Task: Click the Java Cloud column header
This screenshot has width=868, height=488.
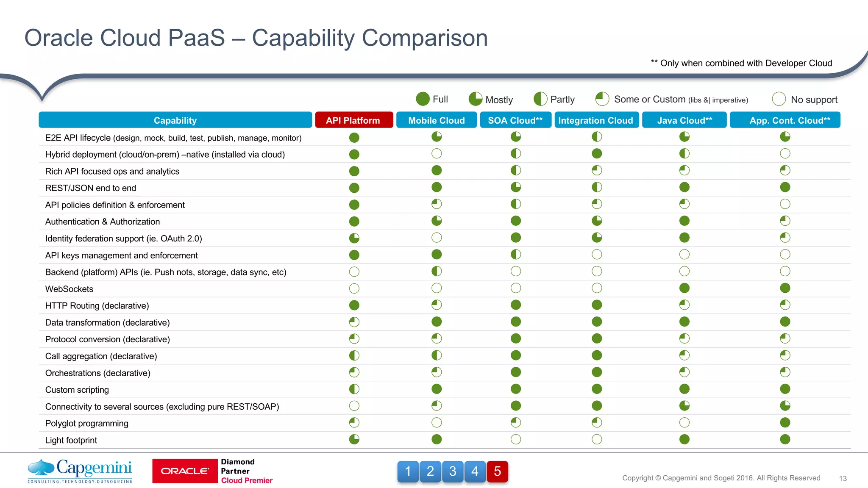Action: click(684, 120)
